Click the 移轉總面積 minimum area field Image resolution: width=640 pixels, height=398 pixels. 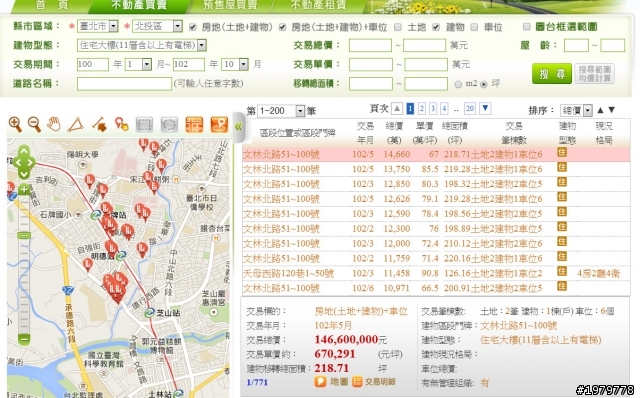point(371,84)
